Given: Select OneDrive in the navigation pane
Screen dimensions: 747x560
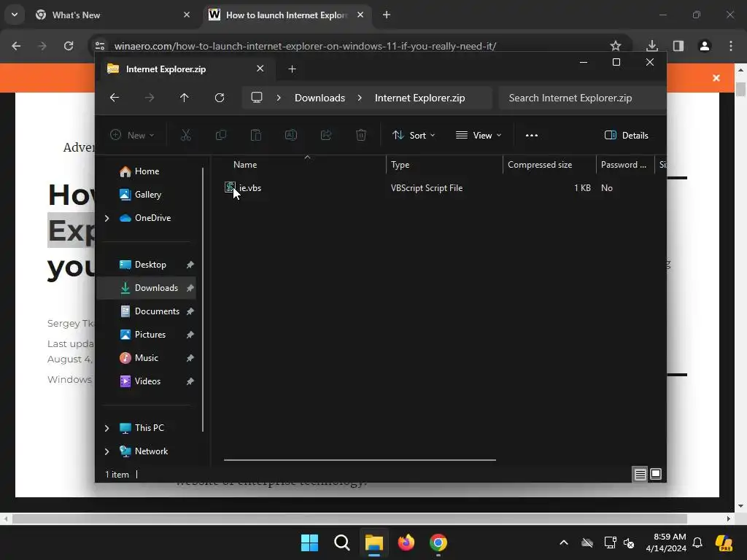Looking at the screenshot, I should (x=152, y=217).
